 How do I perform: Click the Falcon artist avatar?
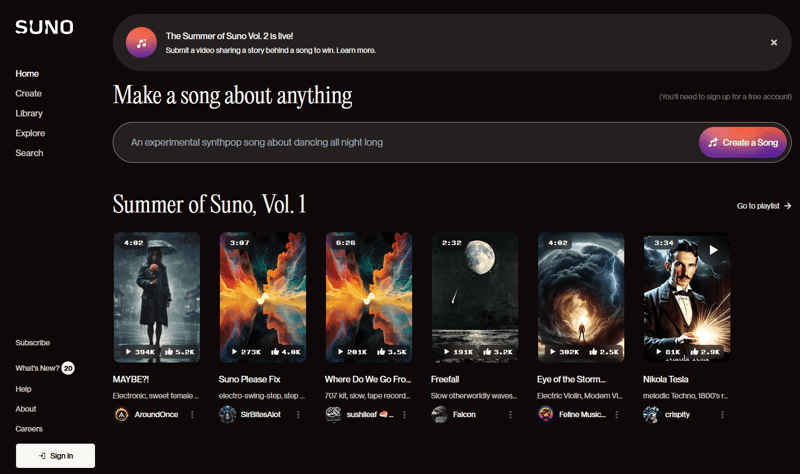click(440, 414)
